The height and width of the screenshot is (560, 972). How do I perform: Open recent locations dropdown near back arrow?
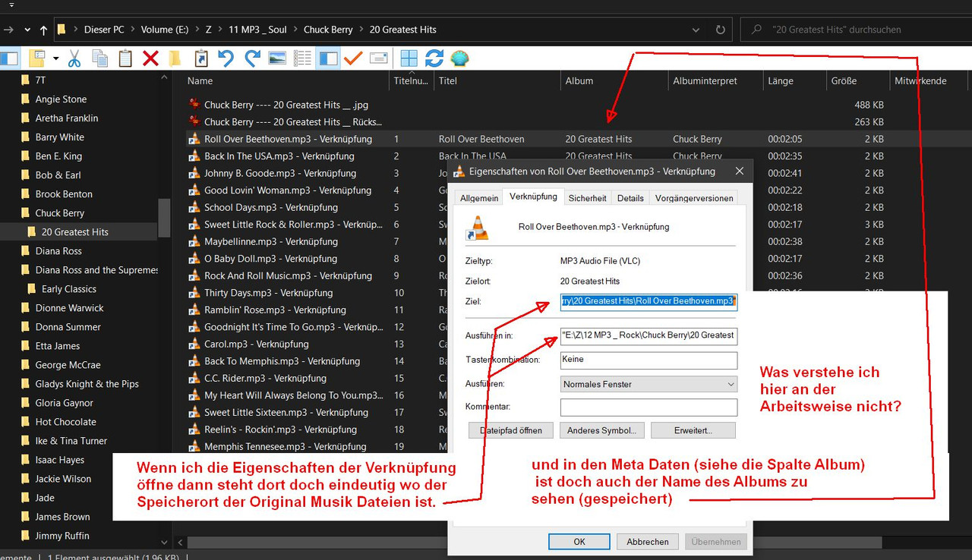point(27,30)
